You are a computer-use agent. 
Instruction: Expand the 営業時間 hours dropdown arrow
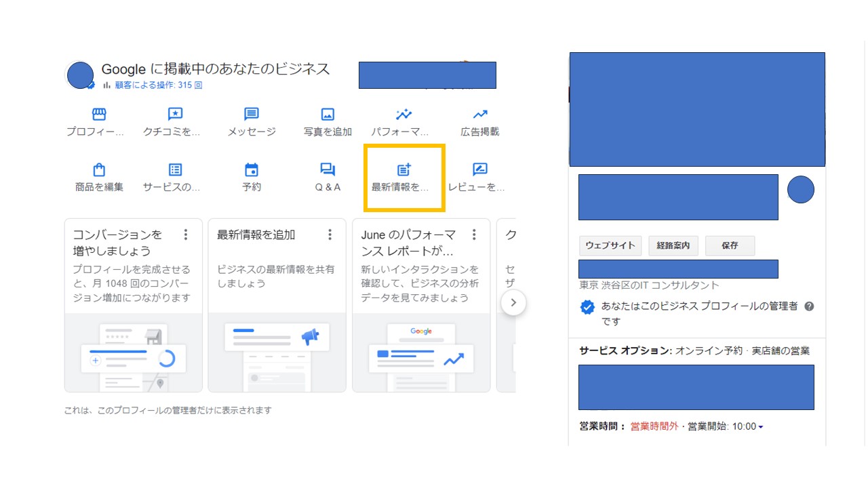[x=761, y=427]
